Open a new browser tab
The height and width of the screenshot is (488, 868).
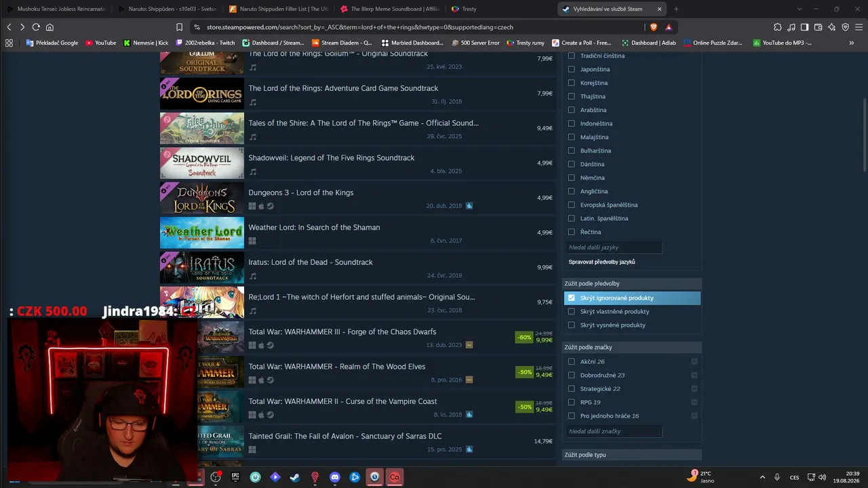click(676, 9)
